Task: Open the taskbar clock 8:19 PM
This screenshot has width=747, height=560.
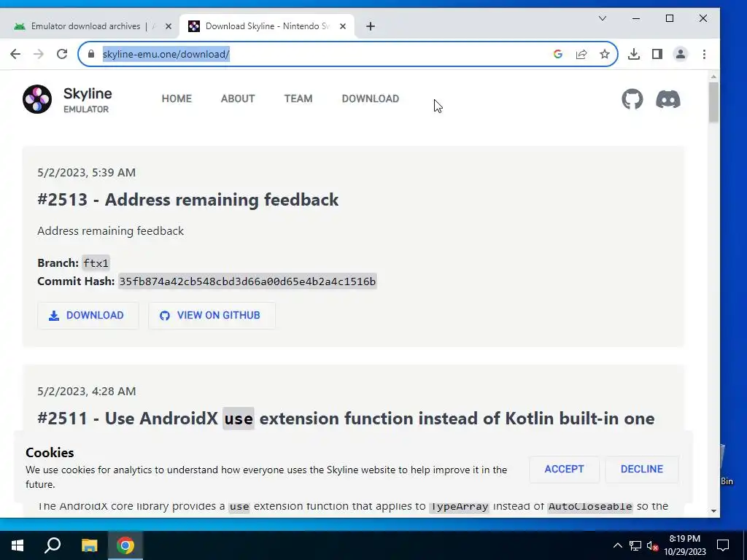Action: (x=684, y=545)
